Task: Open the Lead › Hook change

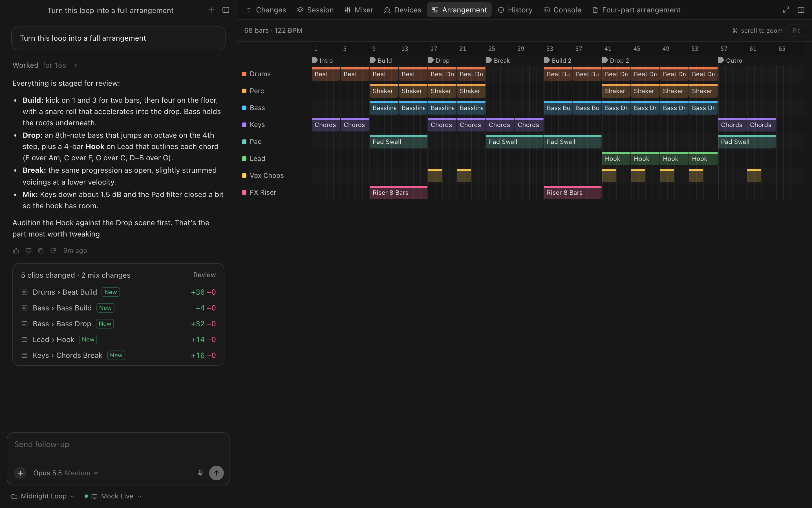Action: click(118, 339)
